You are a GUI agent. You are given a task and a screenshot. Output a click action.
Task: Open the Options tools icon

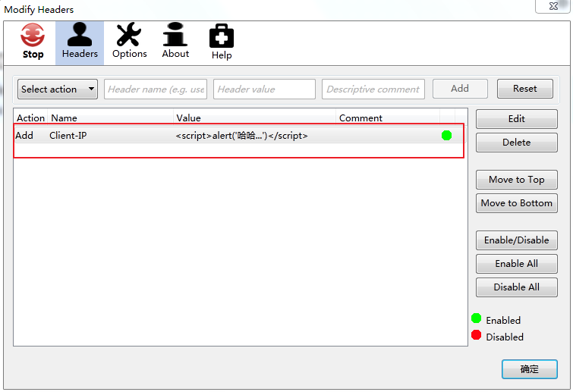click(x=129, y=41)
